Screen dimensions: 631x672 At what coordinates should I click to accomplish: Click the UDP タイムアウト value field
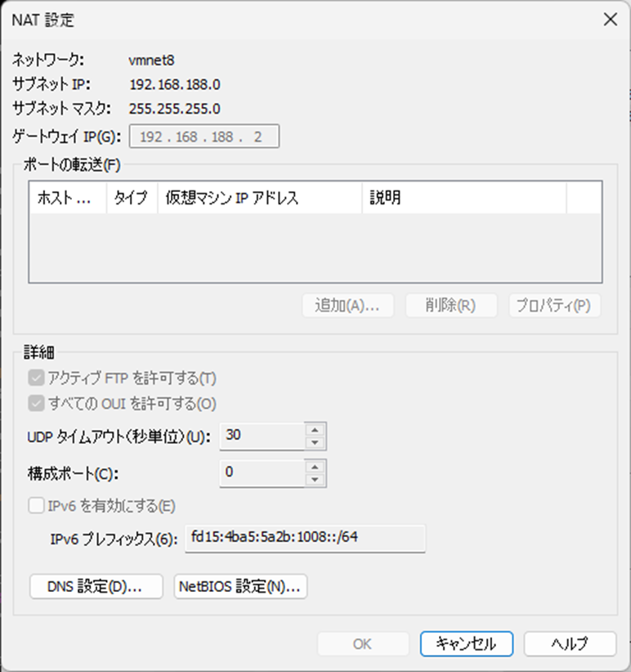tap(262, 436)
